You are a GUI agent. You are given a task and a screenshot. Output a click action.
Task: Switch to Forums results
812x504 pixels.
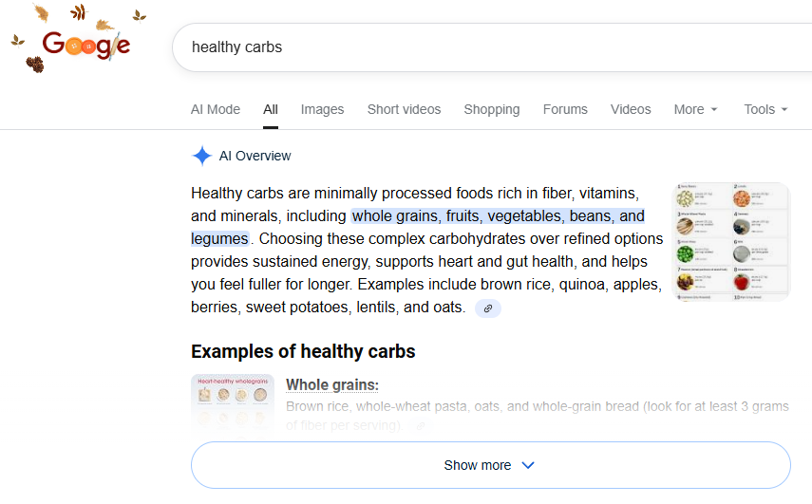point(565,109)
